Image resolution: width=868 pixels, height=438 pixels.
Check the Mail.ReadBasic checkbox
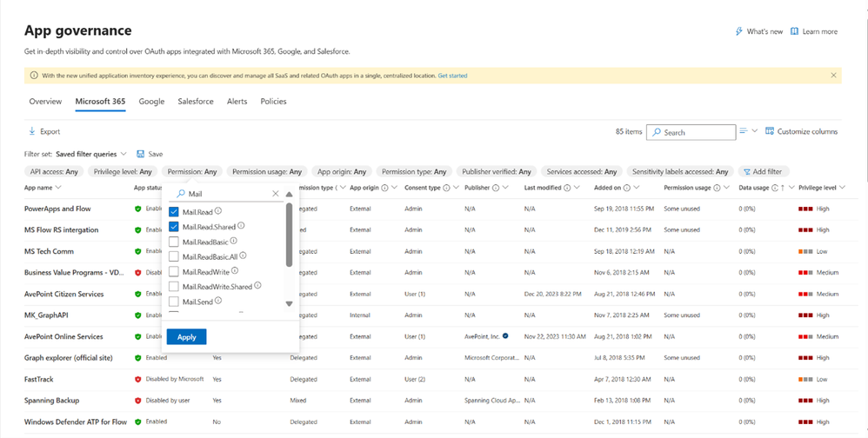pyautogui.click(x=174, y=242)
